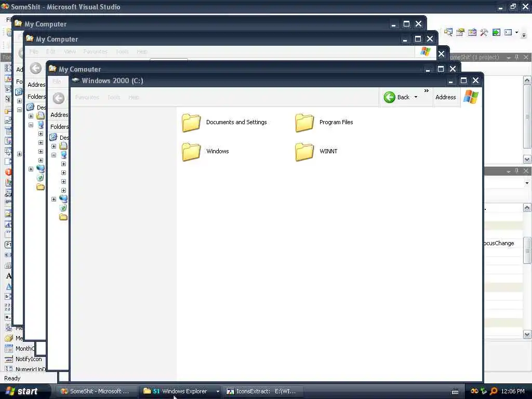Screen dimensions: 532x399
Task: Click the magnifier system tray icon
Action: pyautogui.click(x=494, y=391)
